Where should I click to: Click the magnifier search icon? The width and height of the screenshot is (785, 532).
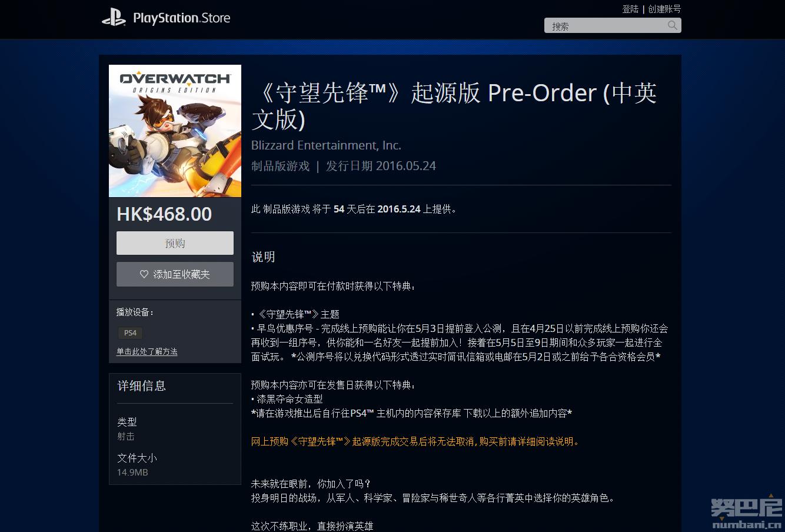pos(673,25)
